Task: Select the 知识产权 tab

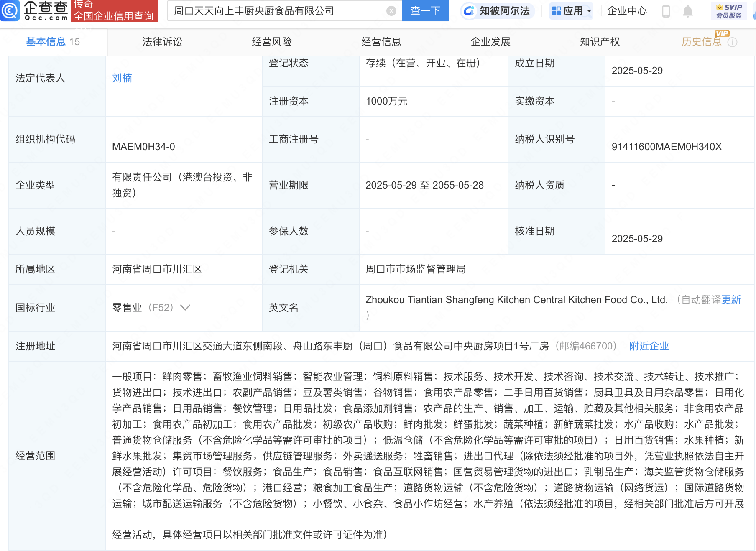Action: click(600, 42)
